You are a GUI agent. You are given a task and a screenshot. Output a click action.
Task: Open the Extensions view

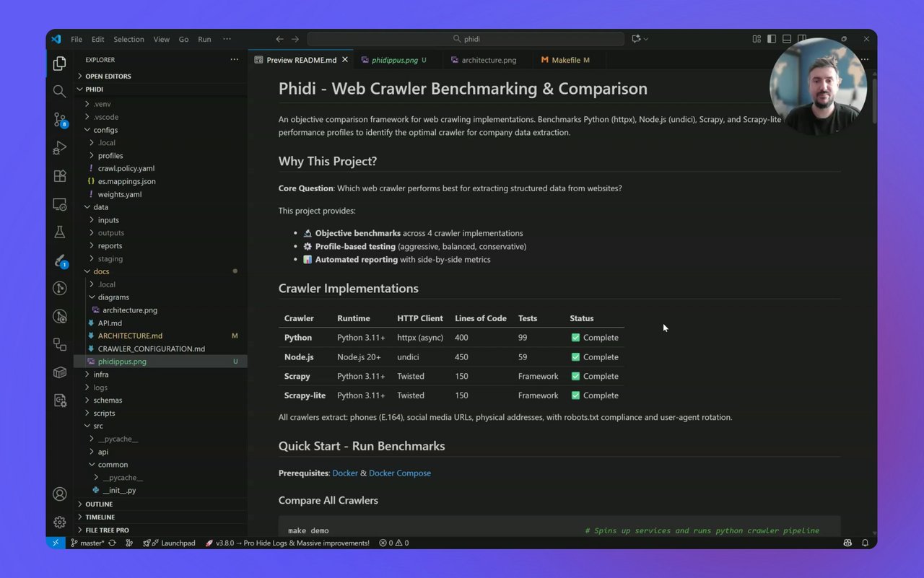click(x=60, y=176)
